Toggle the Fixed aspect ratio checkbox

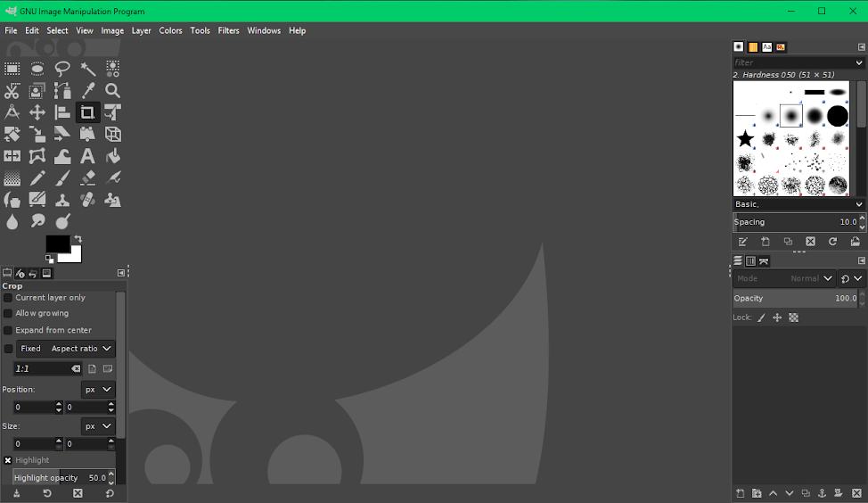(x=8, y=349)
